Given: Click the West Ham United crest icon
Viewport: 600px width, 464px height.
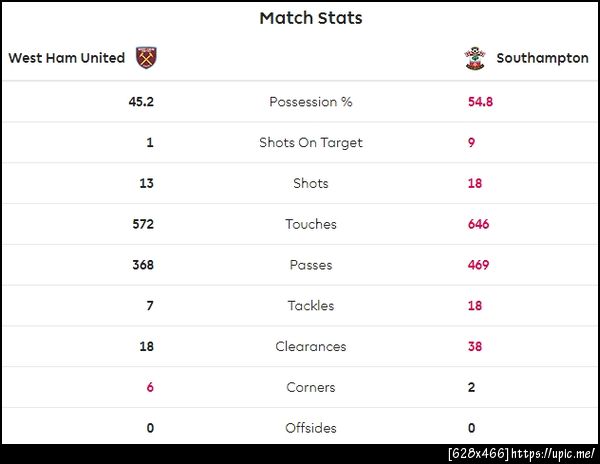Looking at the screenshot, I should [147, 58].
